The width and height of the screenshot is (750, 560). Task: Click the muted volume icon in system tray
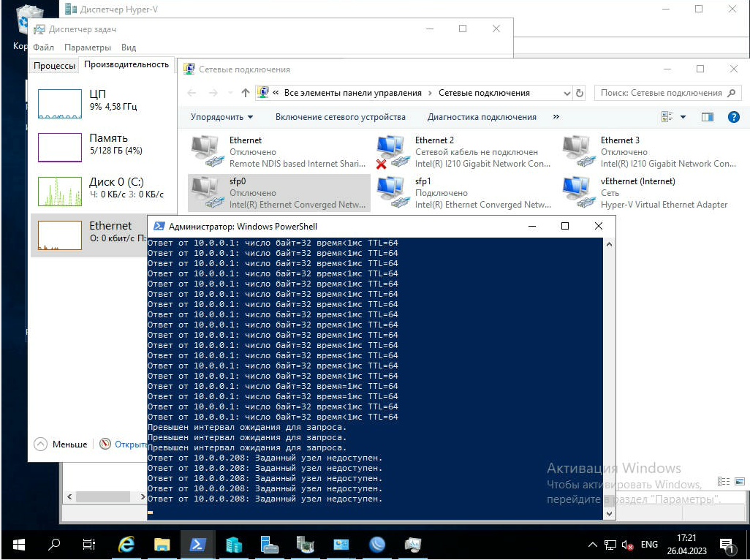point(627,545)
